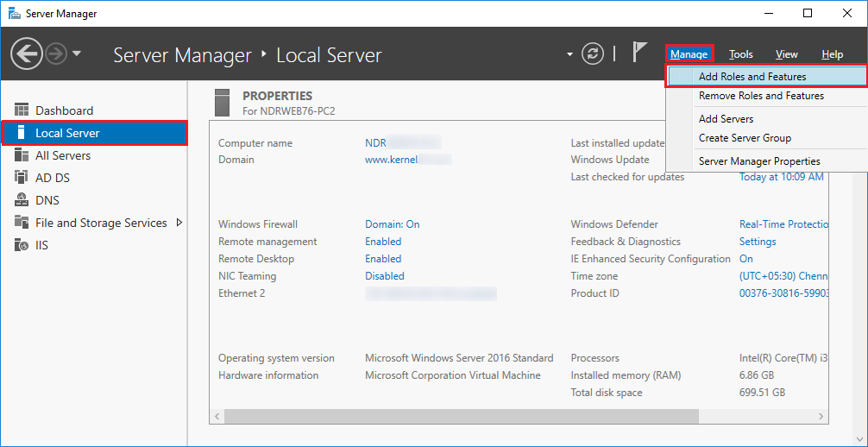Click For NDRWEB76-PC2 subtitle text

tap(289, 110)
